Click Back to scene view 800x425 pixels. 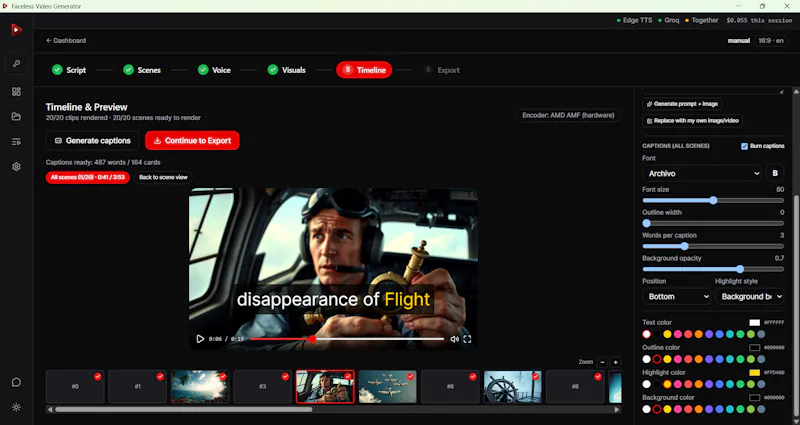pos(163,178)
